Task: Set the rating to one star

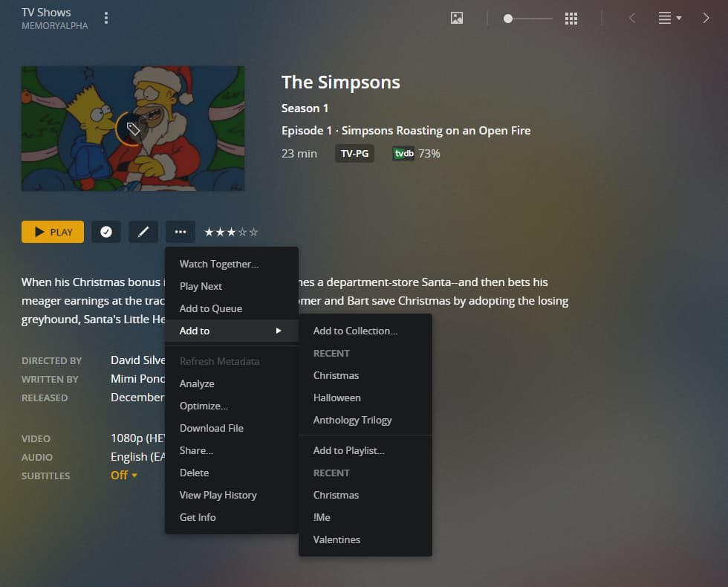Action: coord(209,232)
